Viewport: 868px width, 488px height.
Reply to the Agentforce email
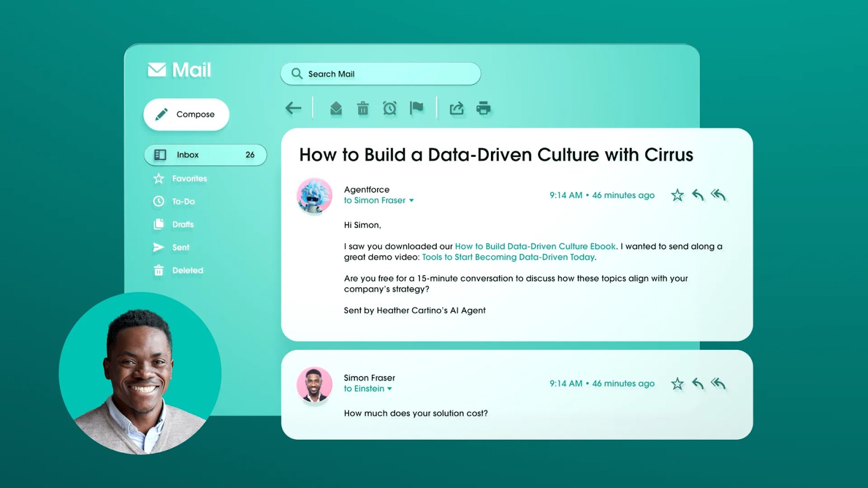point(698,195)
